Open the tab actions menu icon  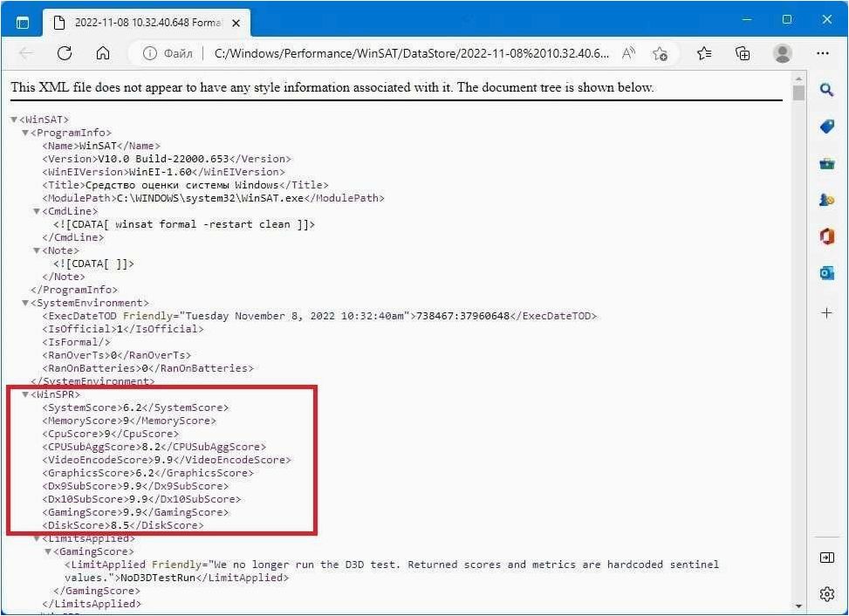coord(23,23)
